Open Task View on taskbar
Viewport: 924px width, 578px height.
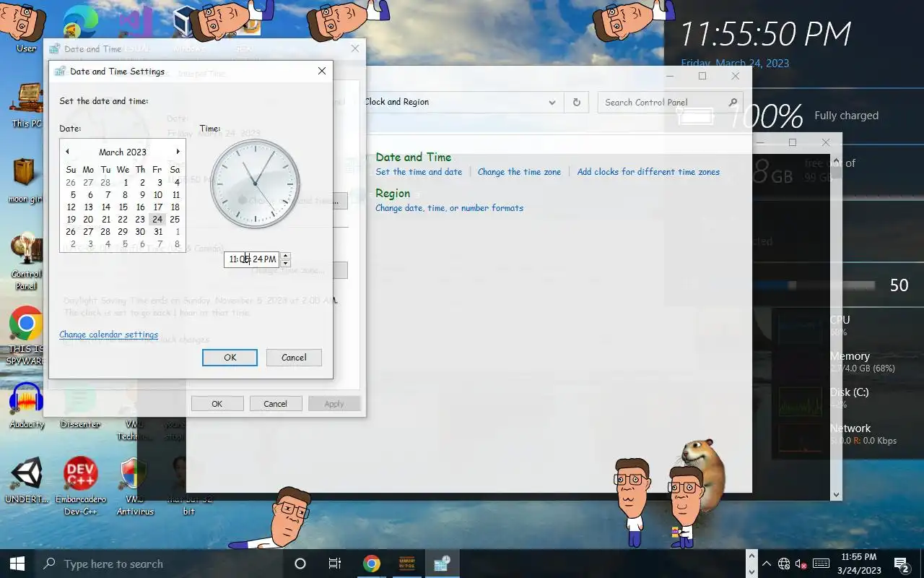[335, 564]
